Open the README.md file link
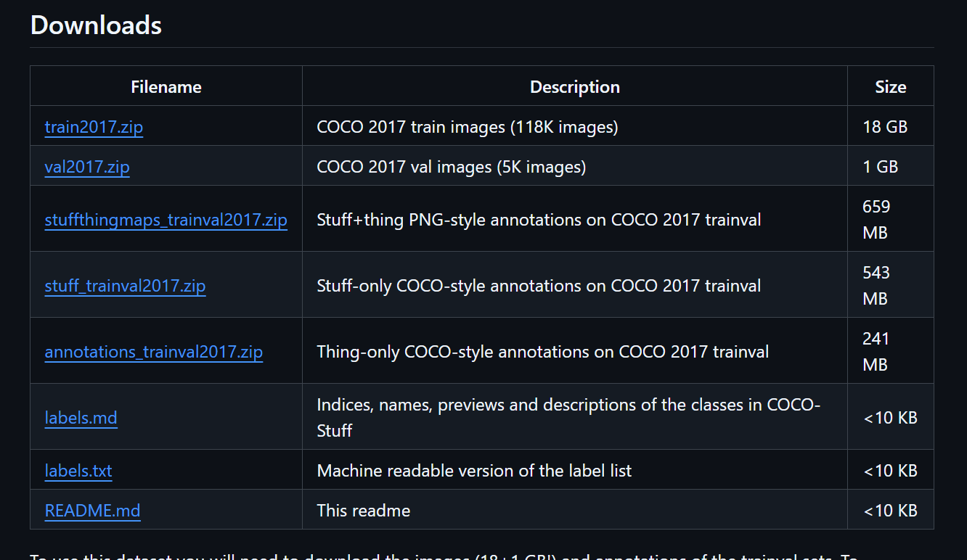This screenshot has height=560, width=967. [x=93, y=511]
